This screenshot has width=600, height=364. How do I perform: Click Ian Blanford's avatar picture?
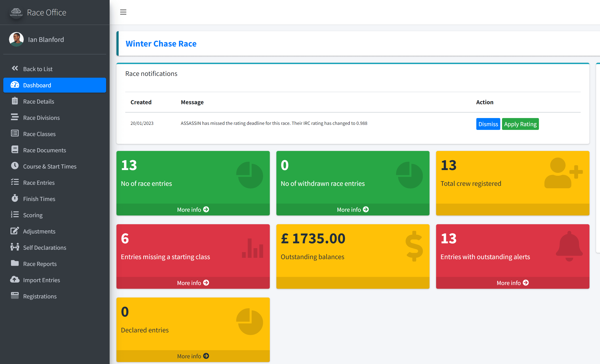coord(16,39)
